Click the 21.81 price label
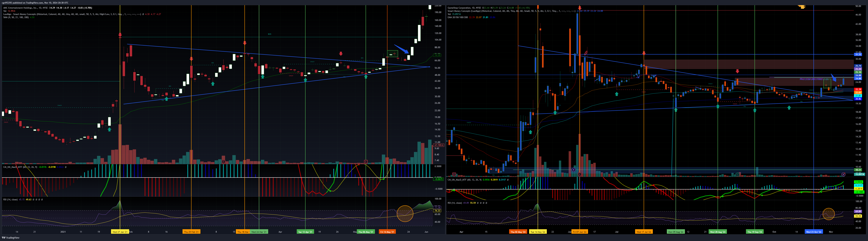Screen dimensions: 868x241 click(858, 96)
